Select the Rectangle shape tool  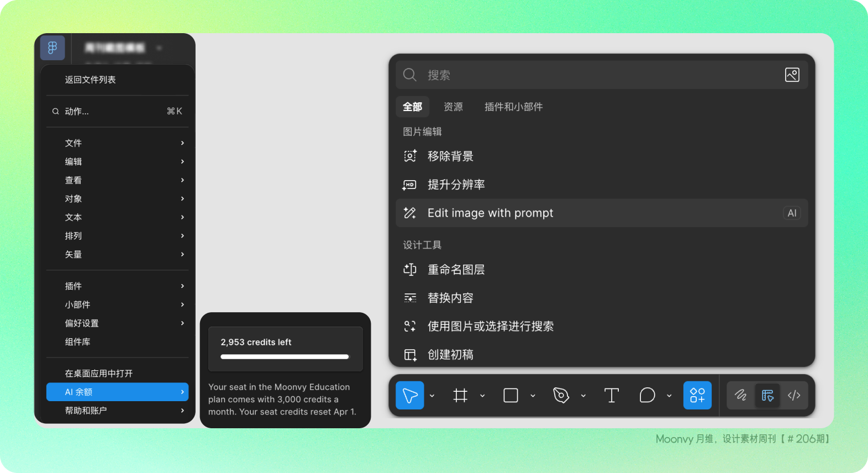click(x=511, y=396)
